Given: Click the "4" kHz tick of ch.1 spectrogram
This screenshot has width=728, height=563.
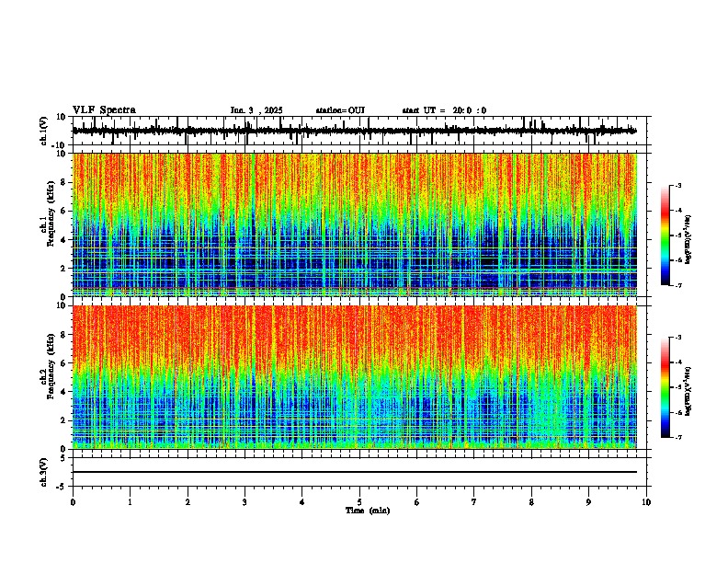Looking at the screenshot, I should tap(63, 240).
